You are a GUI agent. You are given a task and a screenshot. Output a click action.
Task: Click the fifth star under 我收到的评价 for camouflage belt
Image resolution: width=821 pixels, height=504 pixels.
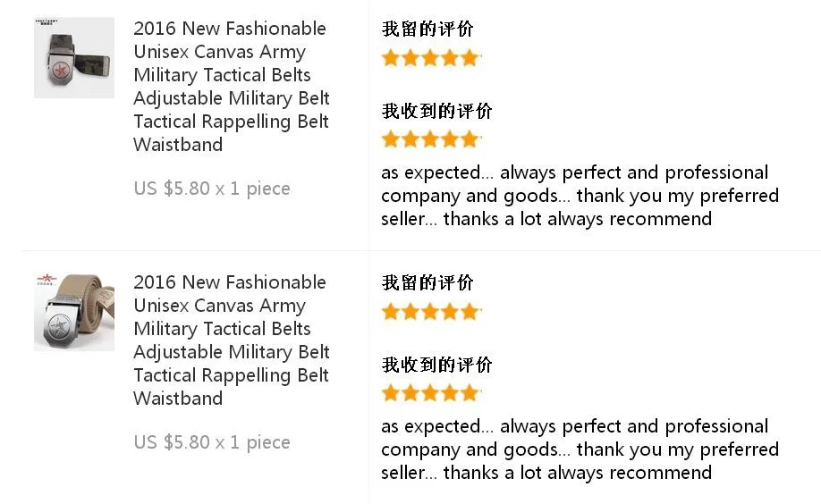(x=470, y=139)
